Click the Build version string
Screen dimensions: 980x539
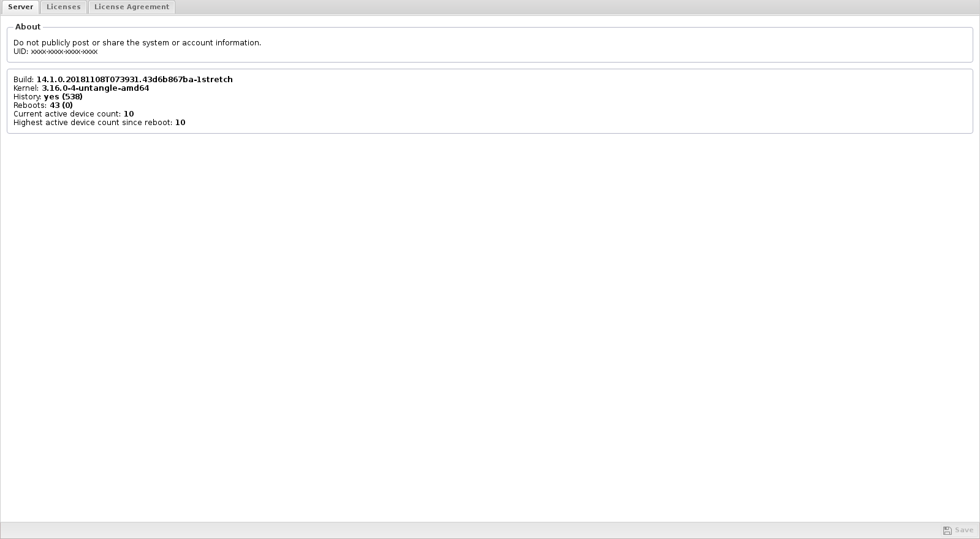[x=135, y=80]
